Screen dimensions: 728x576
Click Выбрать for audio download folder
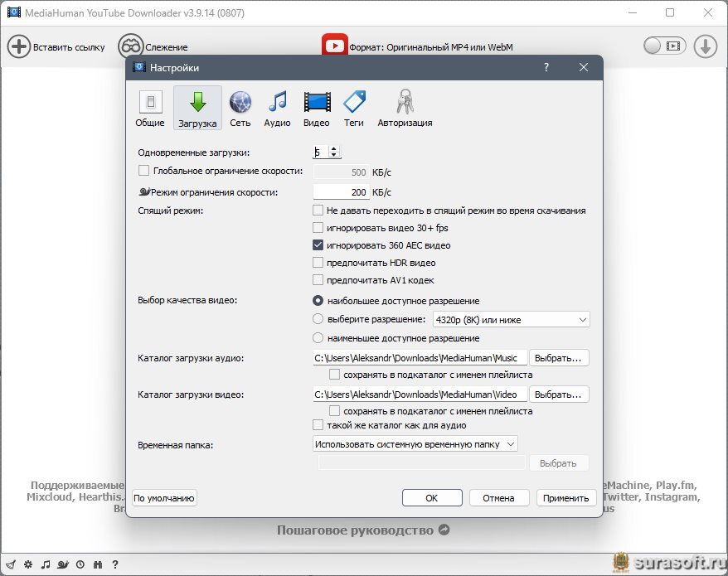click(x=559, y=358)
